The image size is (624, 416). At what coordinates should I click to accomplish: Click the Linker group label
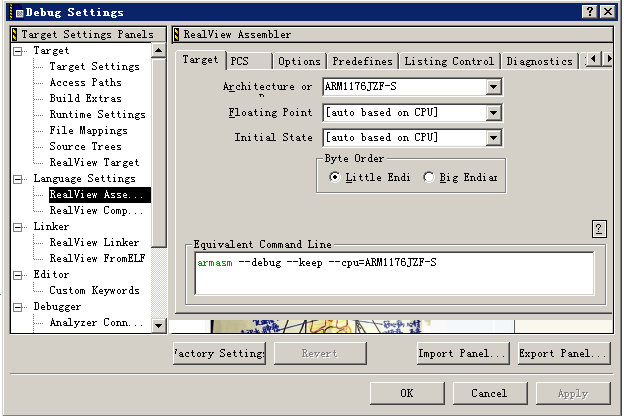(x=51, y=227)
